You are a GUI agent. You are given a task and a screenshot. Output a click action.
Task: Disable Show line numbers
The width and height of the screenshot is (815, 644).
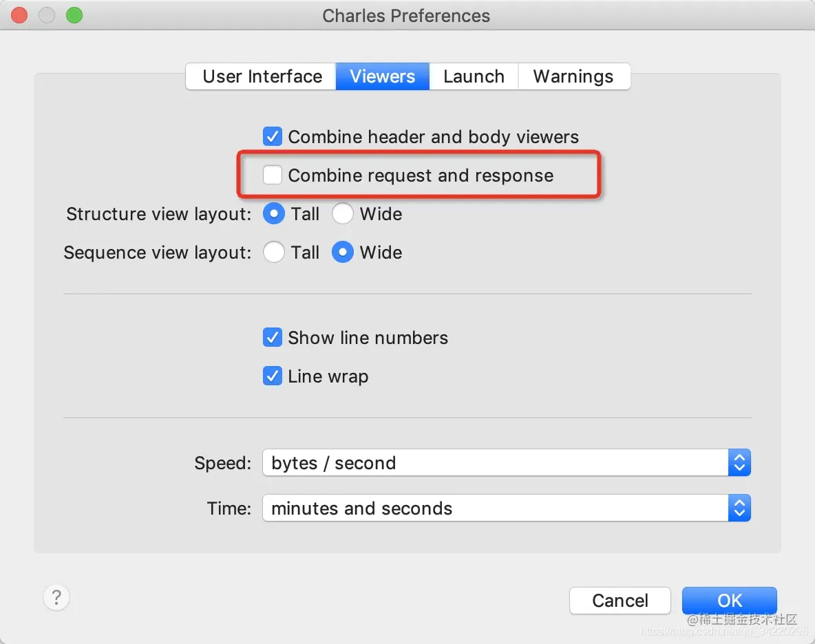pyautogui.click(x=273, y=338)
